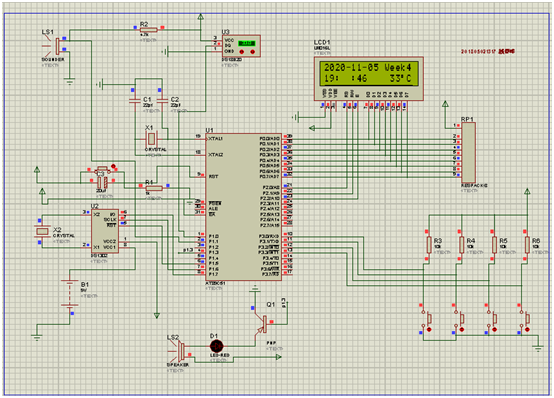Click the LCD date line '2020-11-05 Week4'
The width and height of the screenshot is (554, 398).
point(367,67)
